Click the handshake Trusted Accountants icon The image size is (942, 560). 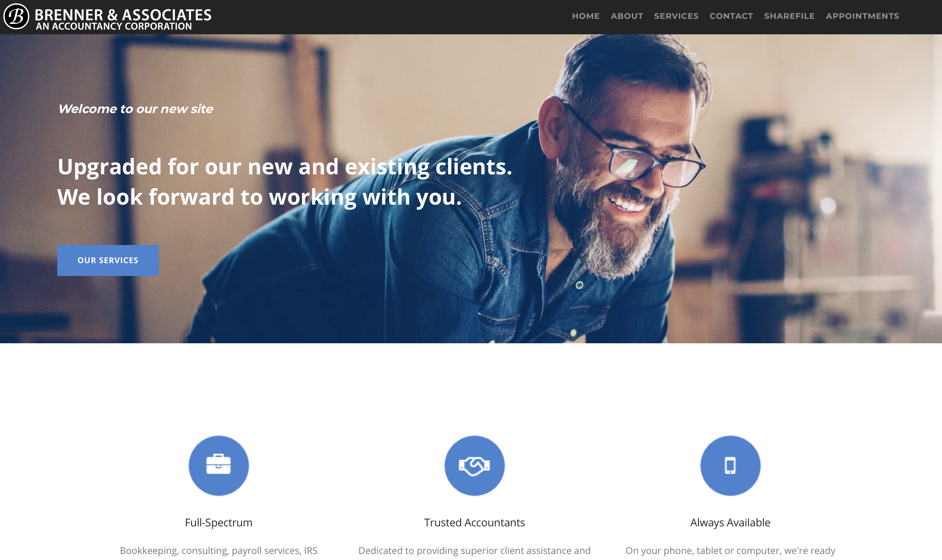tap(474, 465)
